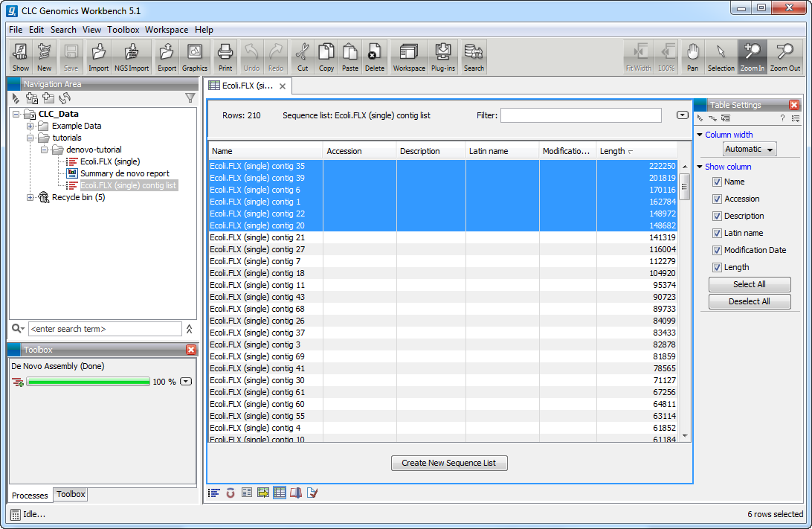Screen dimensions: 812x529
Task: Sort by the Name column header
Action: (x=265, y=151)
